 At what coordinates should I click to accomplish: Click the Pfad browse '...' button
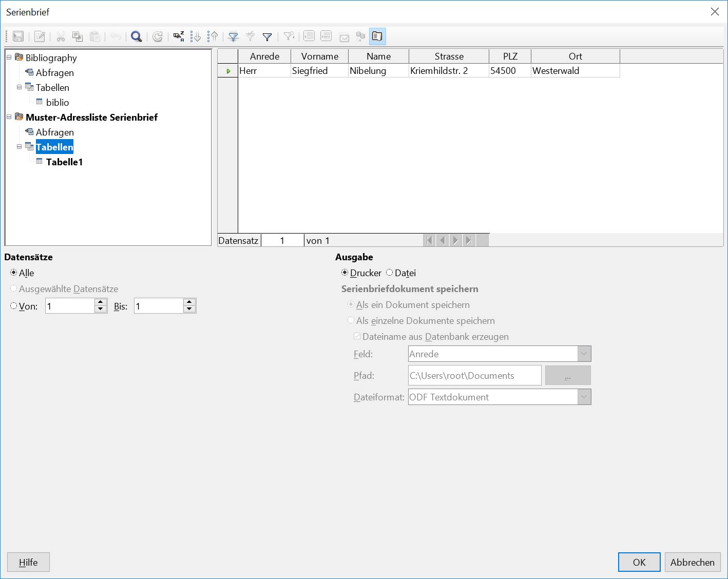tap(568, 375)
